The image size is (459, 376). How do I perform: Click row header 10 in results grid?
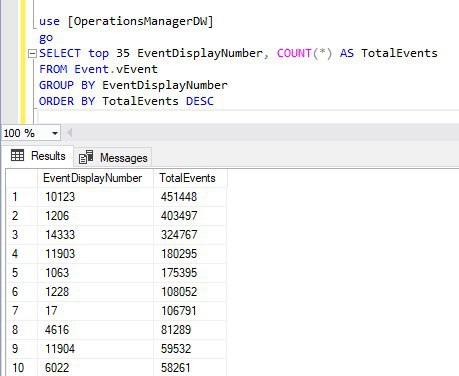coord(22,367)
